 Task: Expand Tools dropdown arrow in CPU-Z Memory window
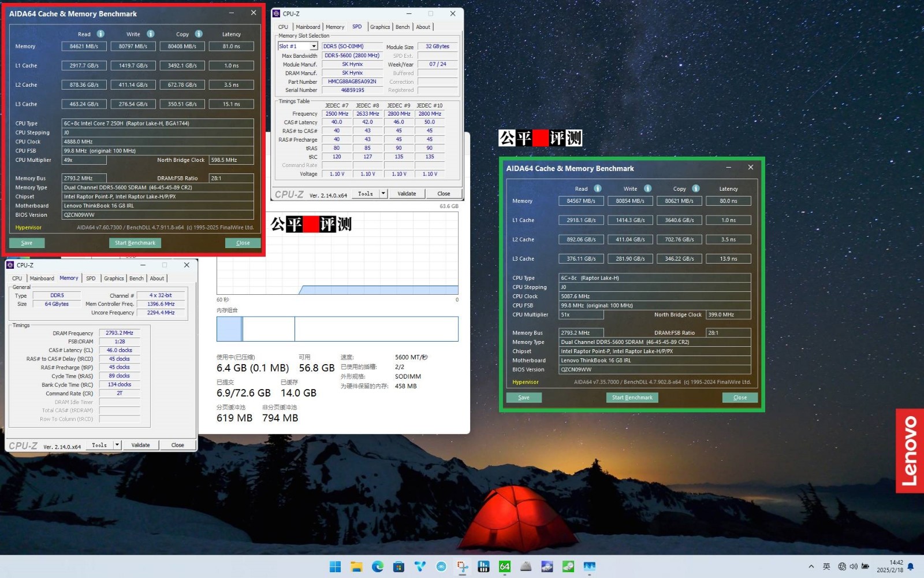[117, 445]
